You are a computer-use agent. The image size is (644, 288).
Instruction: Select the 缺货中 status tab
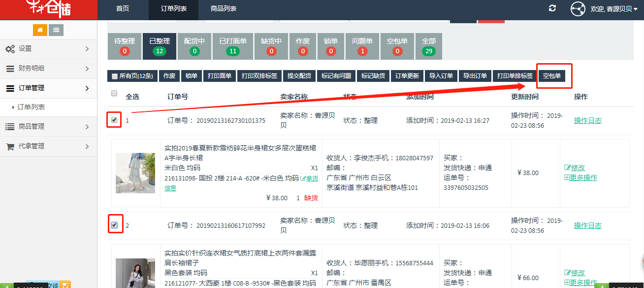point(271,46)
